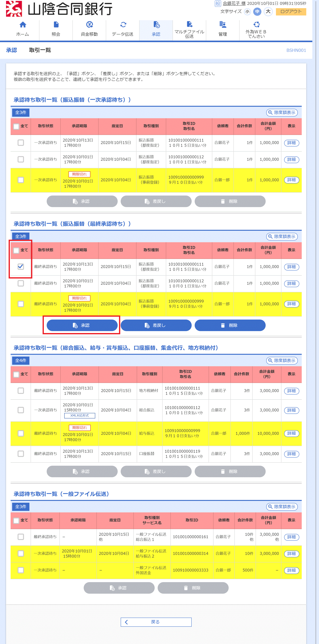Click the 山陰合同銀行 logo
Viewport: 319px width, 644px height.
(x=59, y=9)
